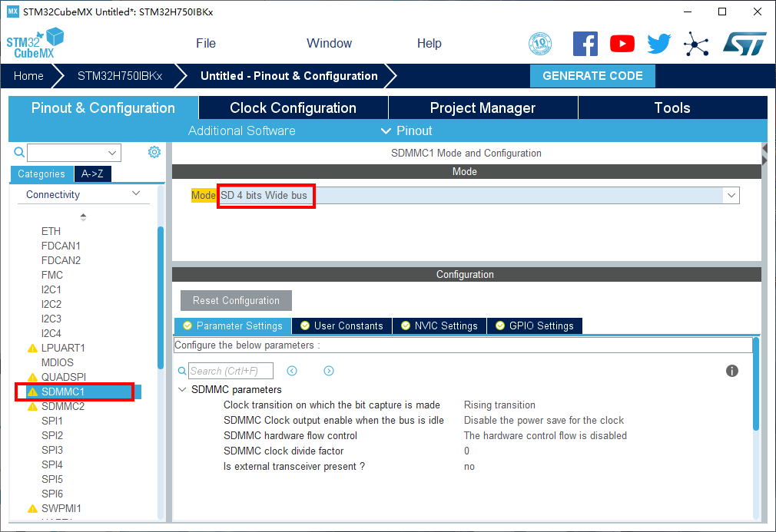Go to next search result arrow

tap(329, 371)
